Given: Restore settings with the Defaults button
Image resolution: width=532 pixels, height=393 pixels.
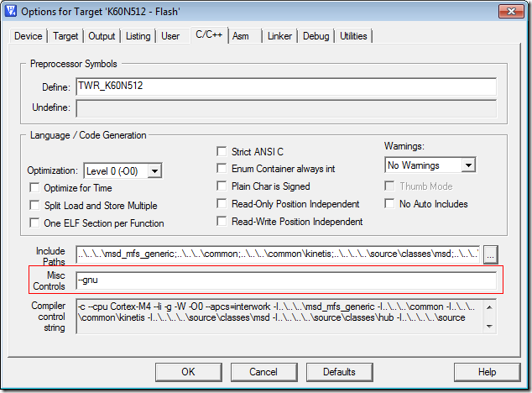Looking at the screenshot, I should tap(339, 372).
